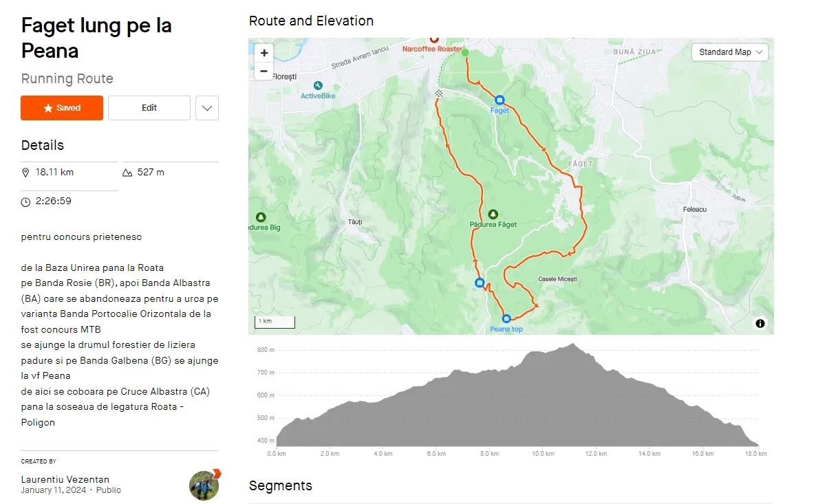The height and width of the screenshot is (504, 816).
Task: Click the Segments section heading
Action: (x=280, y=485)
